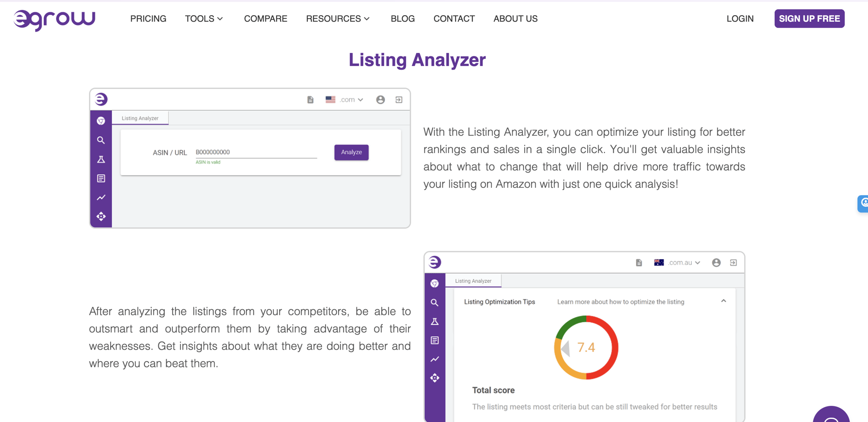Image resolution: width=868 pixels, height=422 pixels.
Task: Click logout icon in second mockup
Action: coord(733,262)
